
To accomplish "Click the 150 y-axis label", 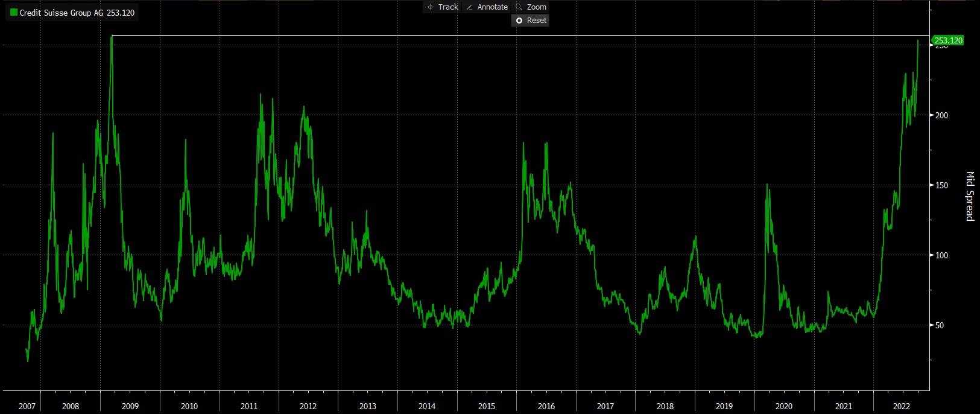I will coord(941,185).
